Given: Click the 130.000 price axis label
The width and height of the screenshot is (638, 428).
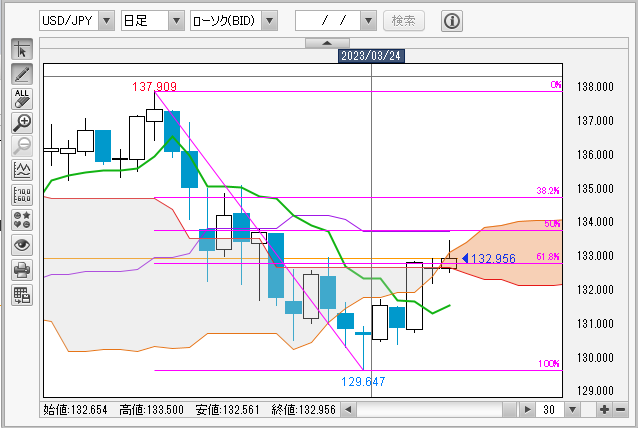Looking at the screenshot, I should [x=595, y=358].
